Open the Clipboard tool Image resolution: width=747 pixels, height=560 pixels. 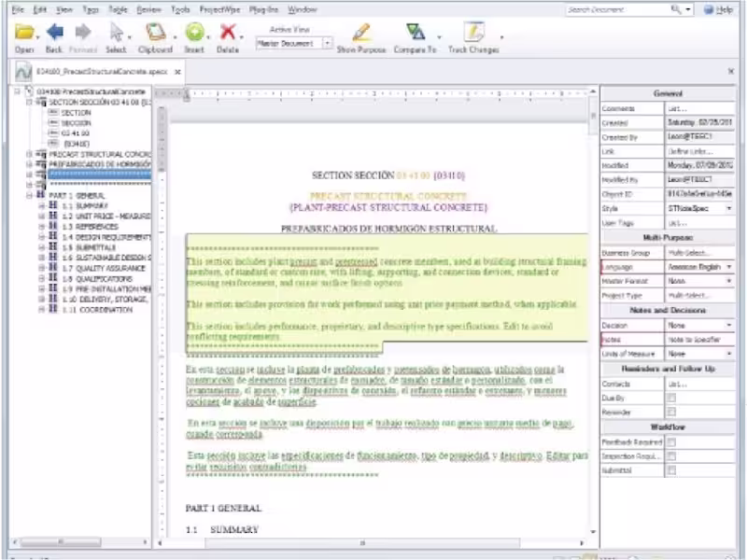tap(155, 33)
